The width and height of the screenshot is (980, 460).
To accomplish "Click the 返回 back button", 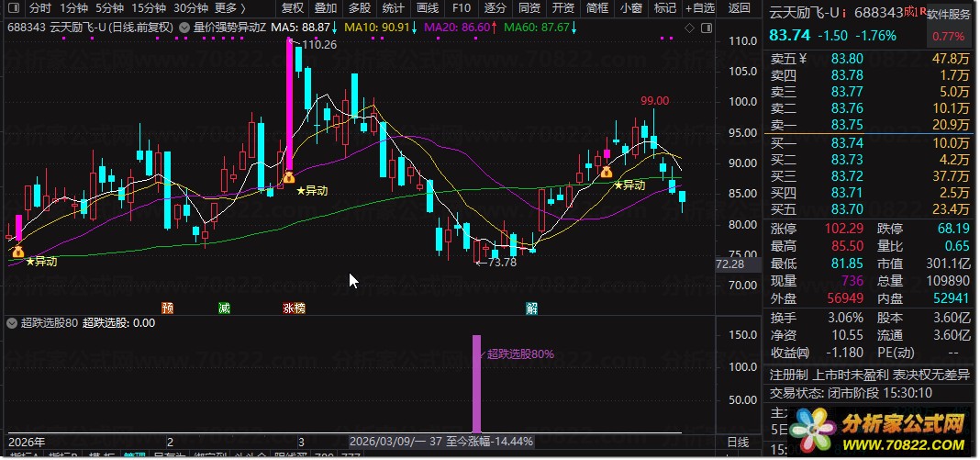I will [x=740, y=8].
